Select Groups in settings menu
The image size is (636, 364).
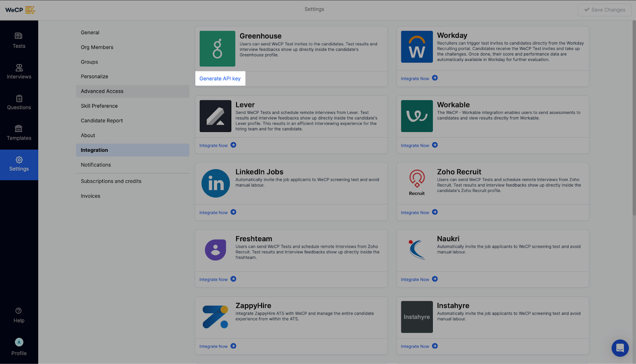coord(133,62)
